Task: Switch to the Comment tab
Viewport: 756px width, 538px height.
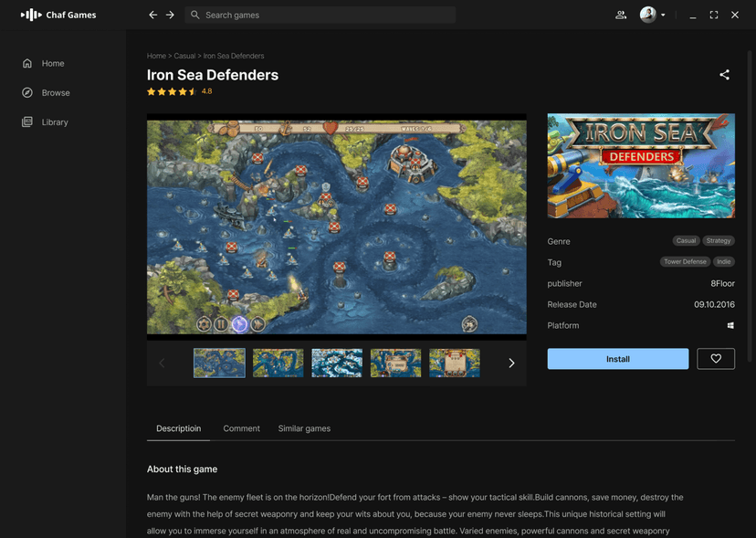Action: [x=241, y=428]
